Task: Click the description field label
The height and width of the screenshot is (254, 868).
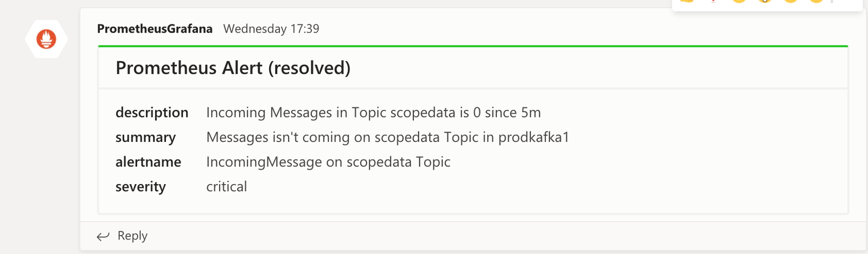Action: [152, 113]
